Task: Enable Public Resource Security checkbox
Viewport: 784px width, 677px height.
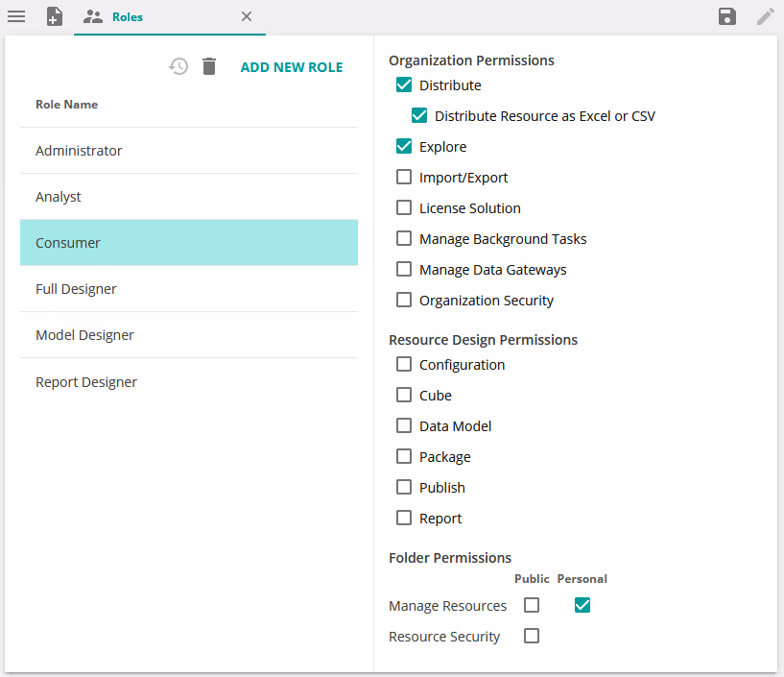Action: pos(532,636)
